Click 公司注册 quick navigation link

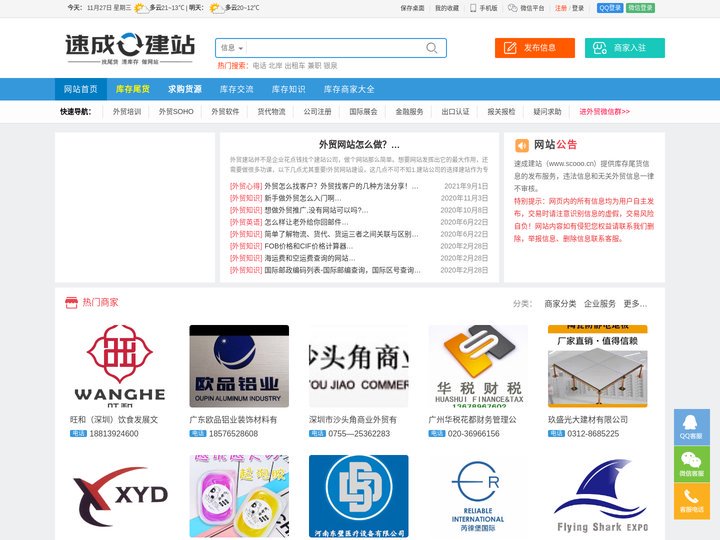(x=317, y=112)
